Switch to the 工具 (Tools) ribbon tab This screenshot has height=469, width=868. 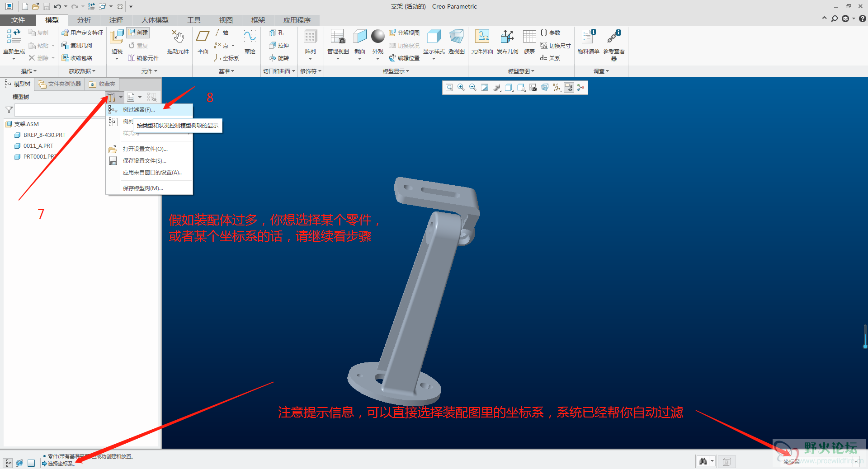point(193,20)
